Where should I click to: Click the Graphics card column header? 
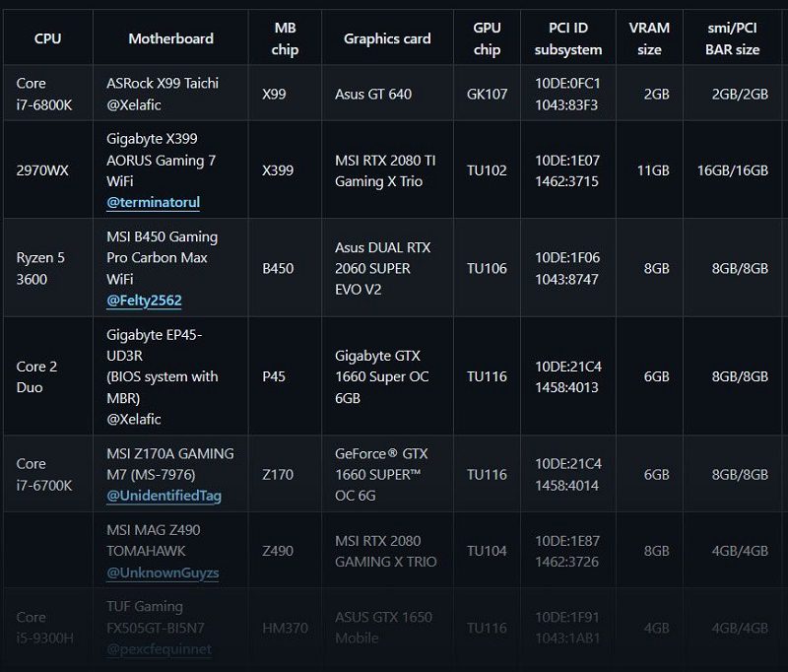click(387, 38)
